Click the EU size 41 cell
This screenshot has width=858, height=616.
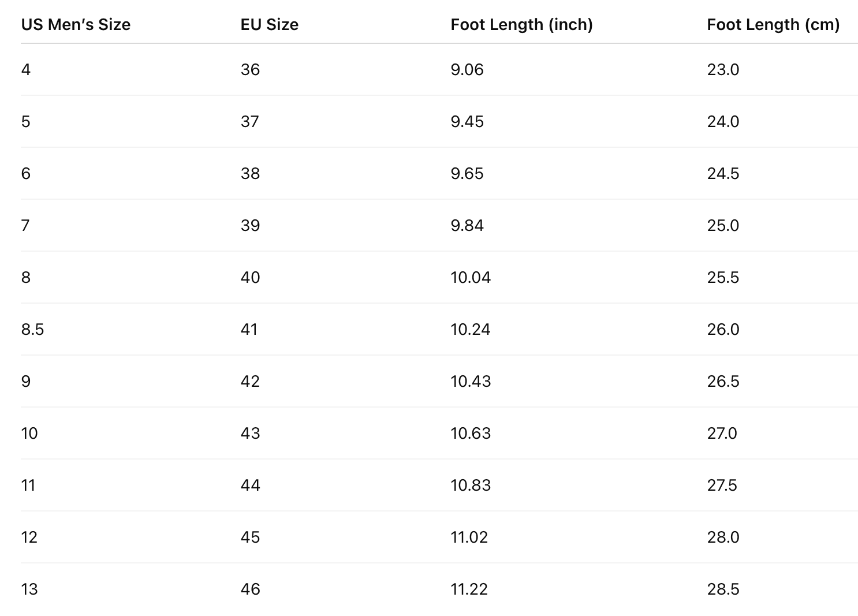249,330
